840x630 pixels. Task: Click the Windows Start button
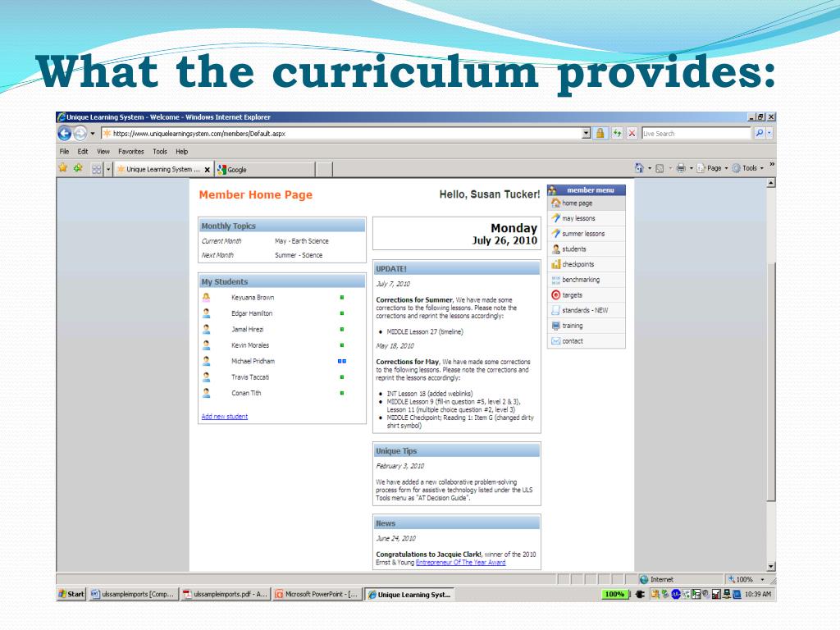tap(71, 594)
